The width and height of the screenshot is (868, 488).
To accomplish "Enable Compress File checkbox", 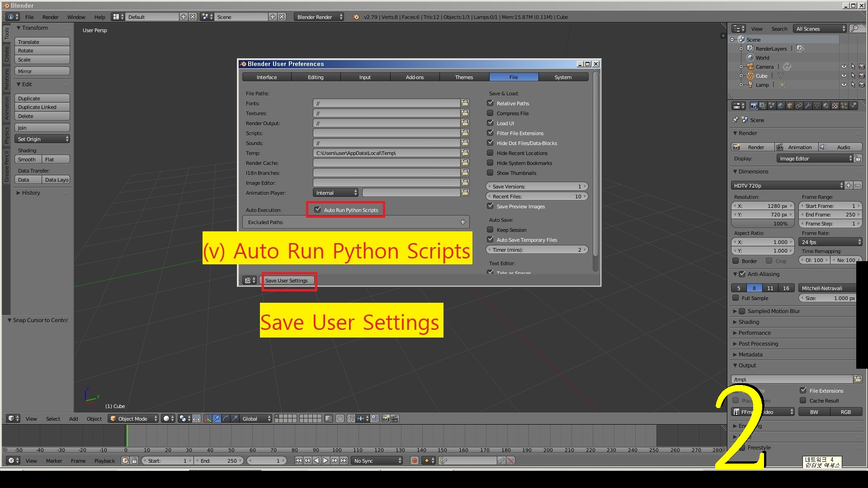I will tap(490, 113).
